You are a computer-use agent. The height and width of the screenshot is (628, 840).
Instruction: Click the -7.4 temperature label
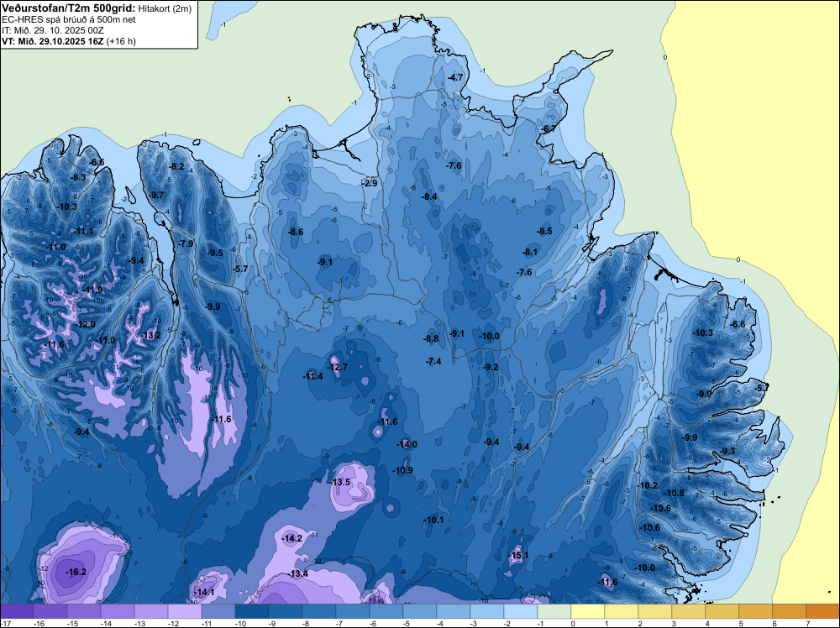(x=433, y=361)
